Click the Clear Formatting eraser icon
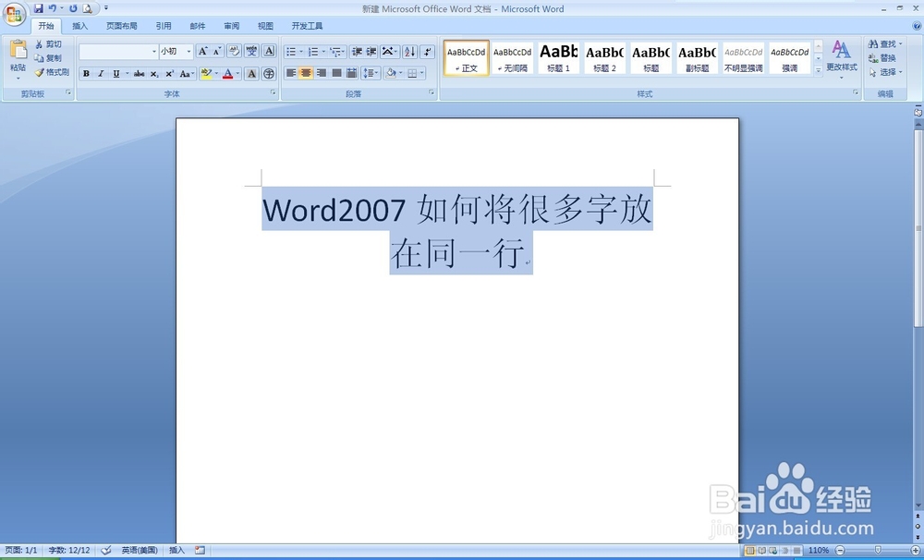This screenshot has height=560, width=924. pos(234,51)
